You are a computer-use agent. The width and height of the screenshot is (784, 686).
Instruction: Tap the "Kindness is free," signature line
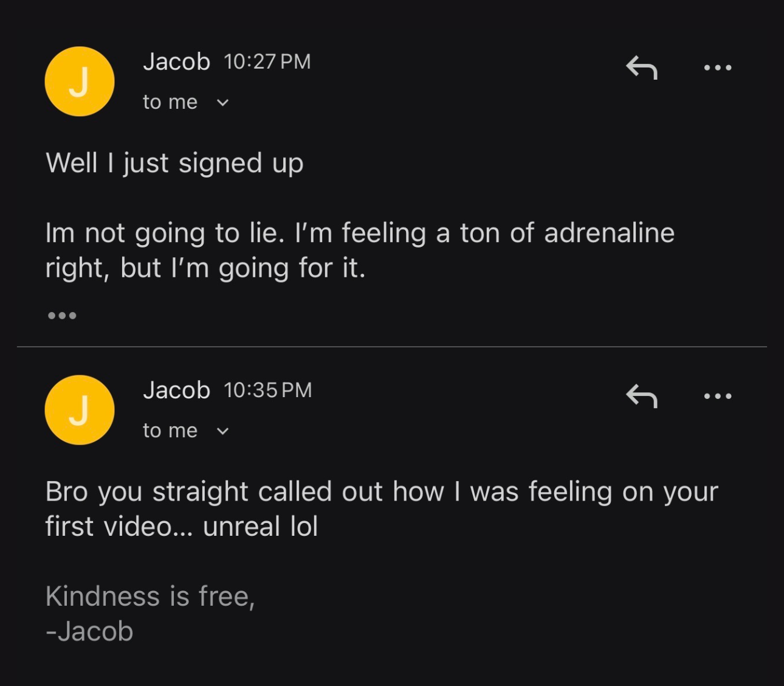pos(150,596)
